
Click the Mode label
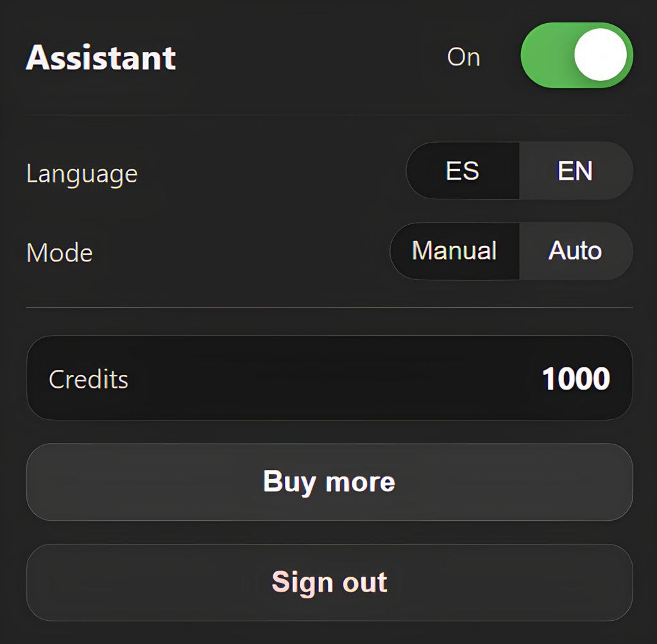coord(60,253)
